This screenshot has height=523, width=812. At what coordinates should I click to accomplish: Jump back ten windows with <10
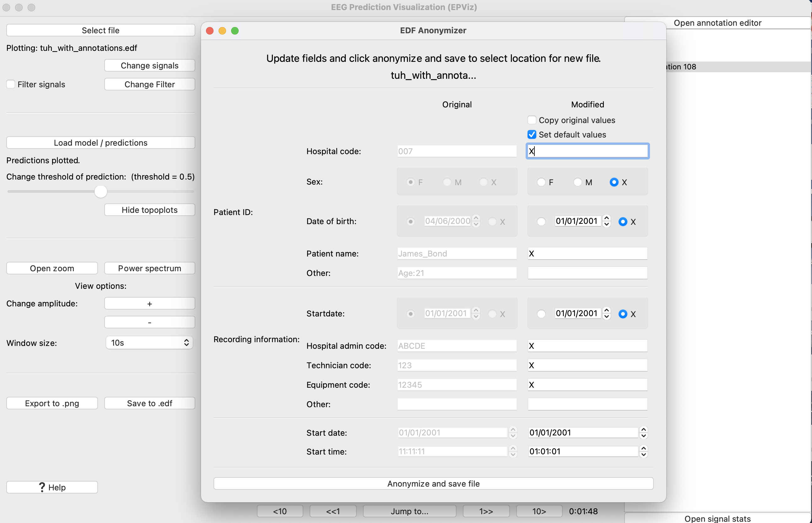pyautogui.click(x=280, y=511)
